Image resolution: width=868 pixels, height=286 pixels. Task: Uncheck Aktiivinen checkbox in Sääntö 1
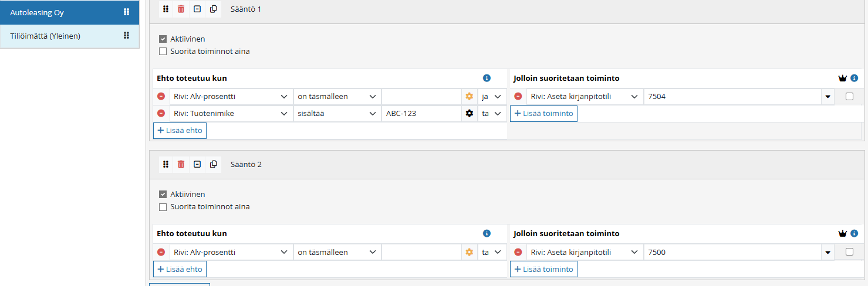[163, 39]
